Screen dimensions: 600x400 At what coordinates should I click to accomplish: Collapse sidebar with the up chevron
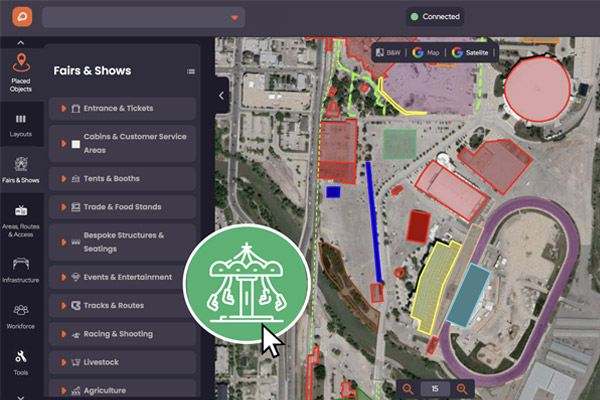pos(21,42)
